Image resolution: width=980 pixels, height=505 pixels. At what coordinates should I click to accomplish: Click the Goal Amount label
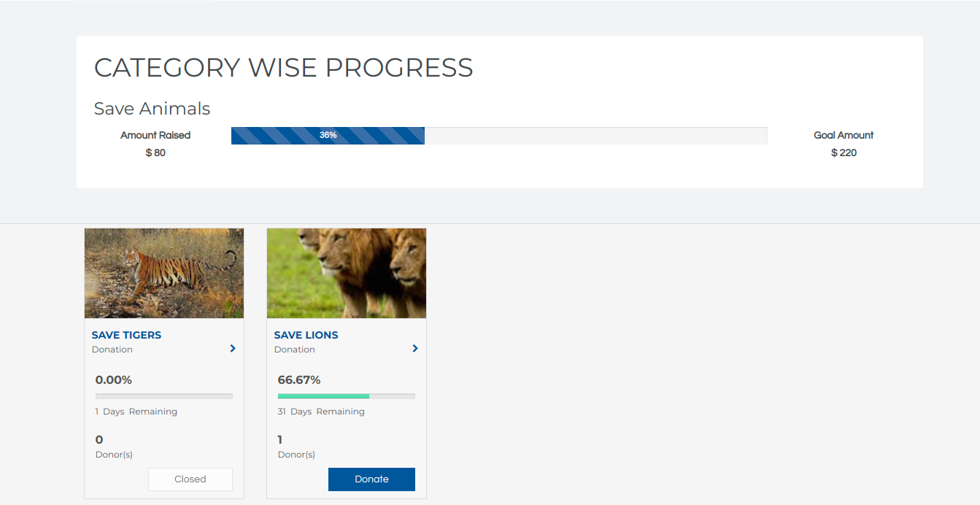pos(844,135)
